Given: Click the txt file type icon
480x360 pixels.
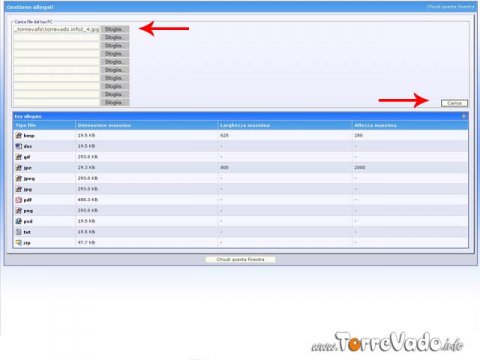Looking at the screenshot, I should [19, 232].
